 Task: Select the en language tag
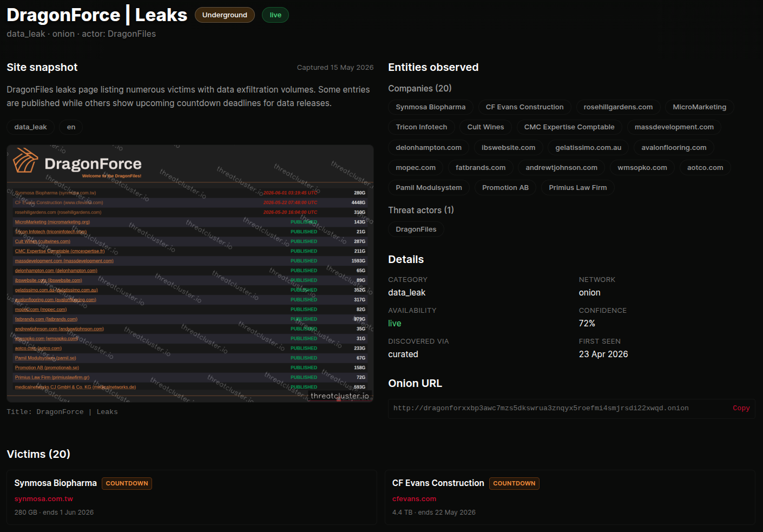coord(71,127)
